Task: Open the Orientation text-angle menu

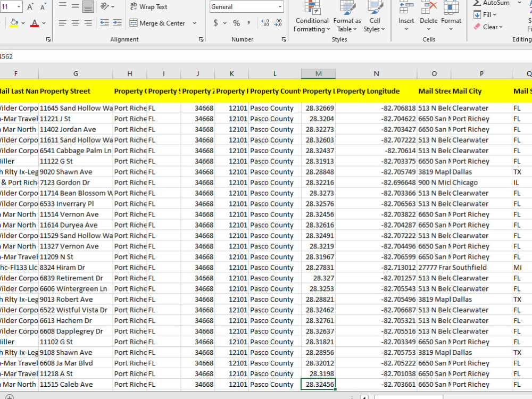Action: coord(107,6)
